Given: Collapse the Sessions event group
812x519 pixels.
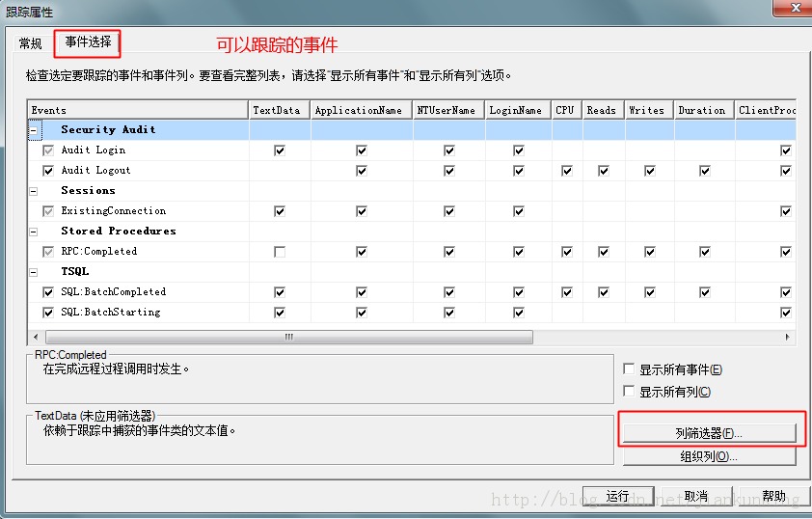Looking at the screenshot, I should (x=35, y=191).
